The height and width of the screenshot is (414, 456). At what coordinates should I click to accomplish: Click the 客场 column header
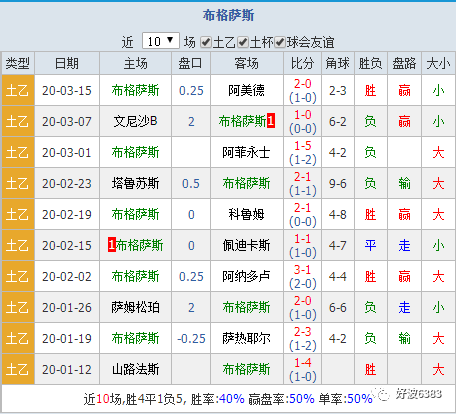point(246,63)
